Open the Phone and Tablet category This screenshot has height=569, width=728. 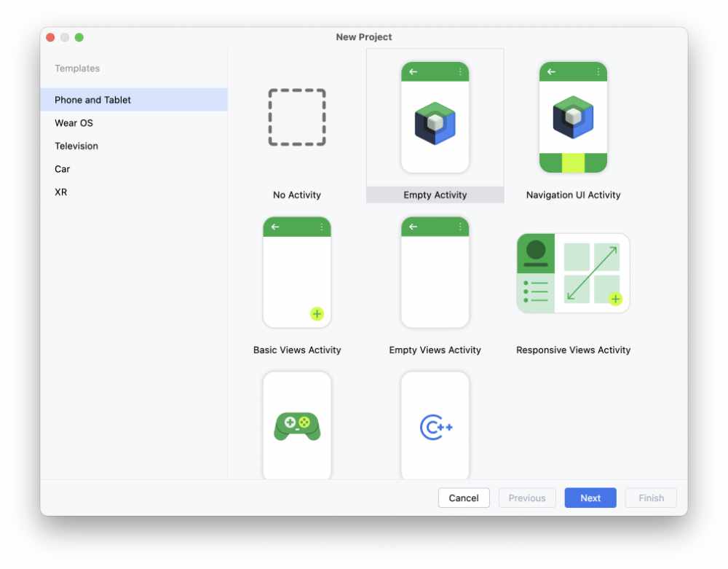(93, 100)
